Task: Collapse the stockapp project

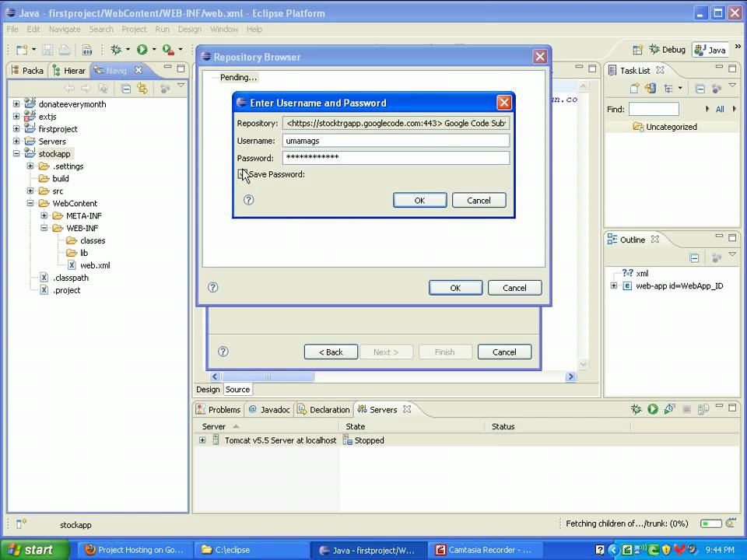Action: (x=16, y=153)
